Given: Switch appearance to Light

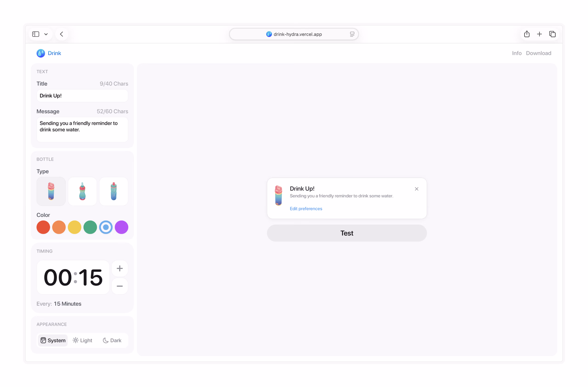Looking at the screenshot, I should (82, 340).
